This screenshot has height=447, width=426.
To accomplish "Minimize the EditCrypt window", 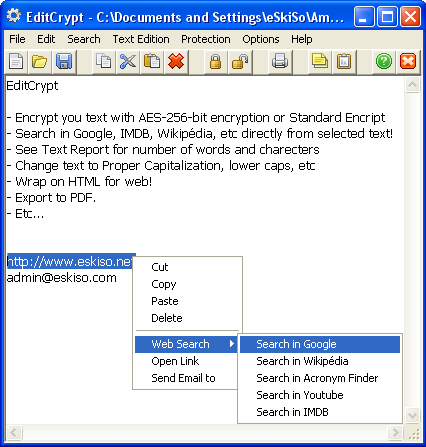I will (x=363, y=16).
